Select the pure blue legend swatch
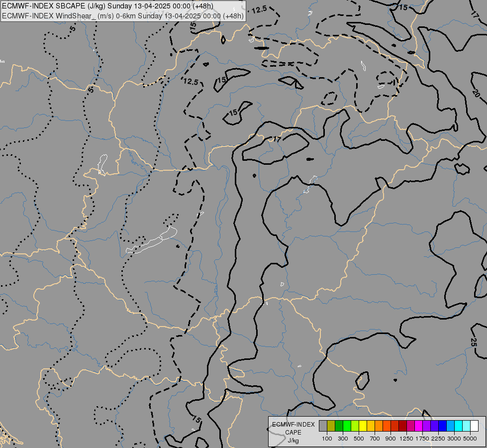The width and height of the screenshot is (487, 448). coord(442,426)
